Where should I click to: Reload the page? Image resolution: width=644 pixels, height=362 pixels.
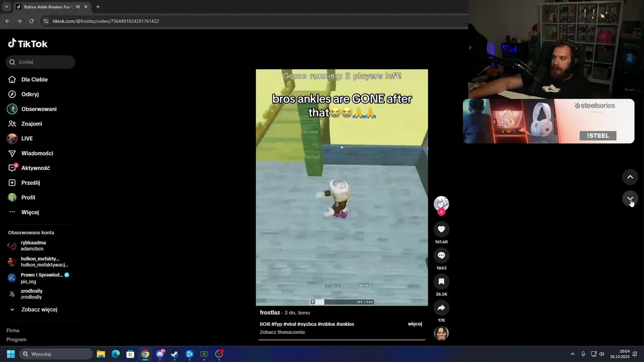(31, 21)
